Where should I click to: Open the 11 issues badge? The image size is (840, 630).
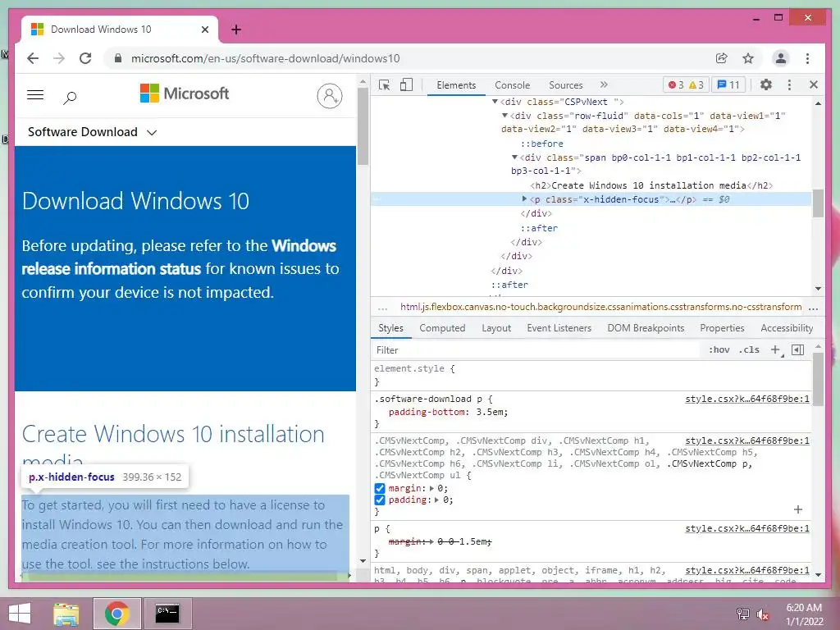728,84
